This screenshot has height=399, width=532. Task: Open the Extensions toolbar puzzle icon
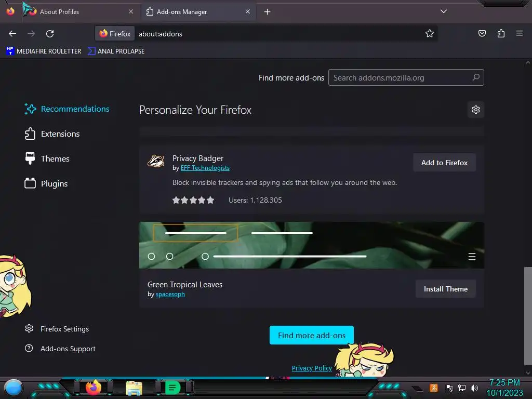(501, 33)
